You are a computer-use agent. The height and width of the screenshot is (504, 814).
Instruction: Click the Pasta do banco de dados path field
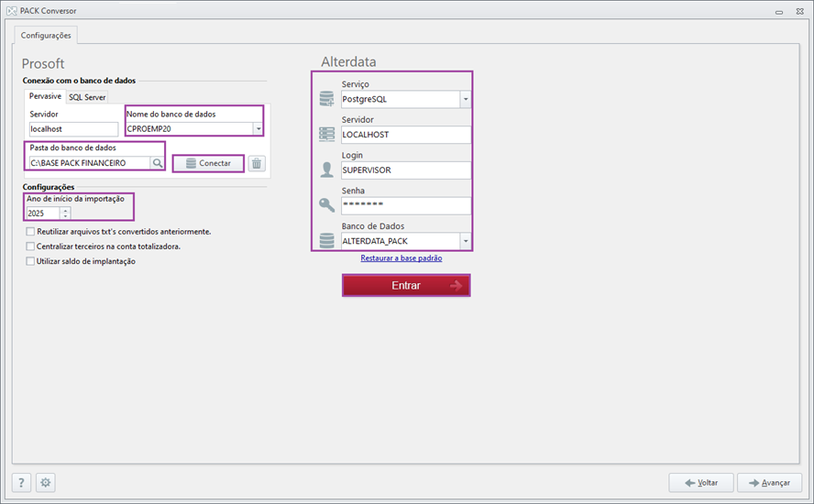coord(89,163)
